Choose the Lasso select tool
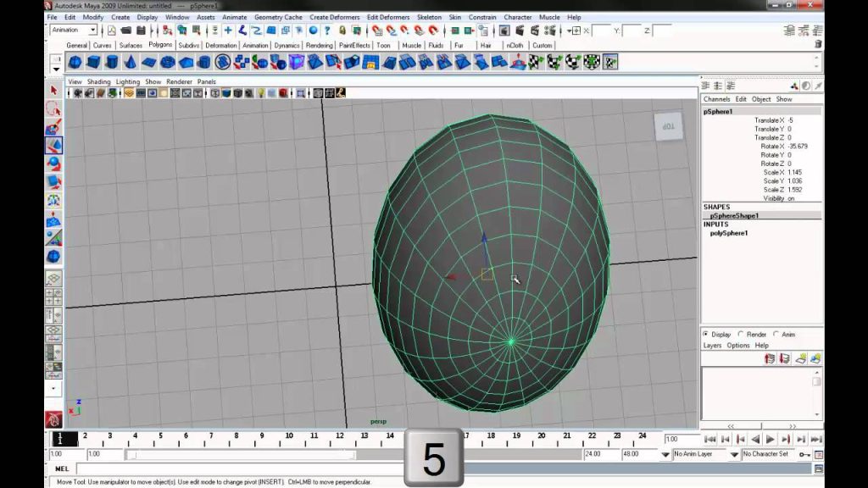 point(53,108)
